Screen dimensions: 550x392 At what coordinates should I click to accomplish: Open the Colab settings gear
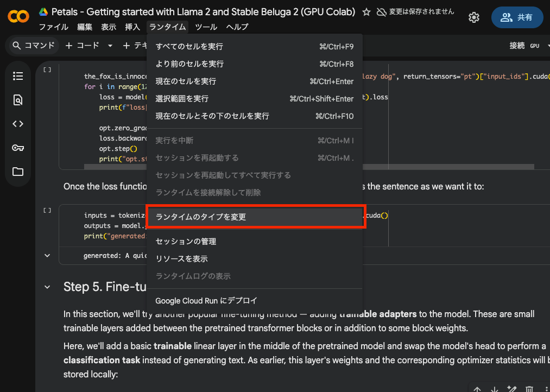(474, 17)
